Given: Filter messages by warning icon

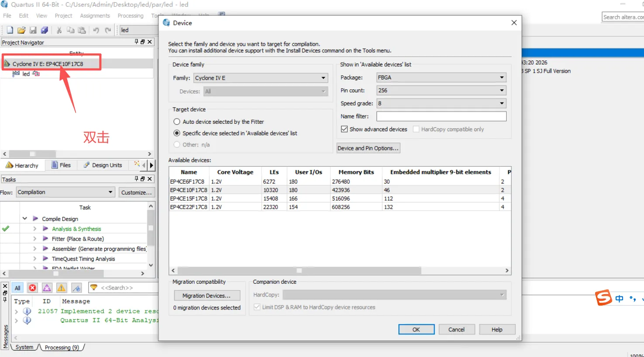Looking at the screenshot, I should point(62,288).
